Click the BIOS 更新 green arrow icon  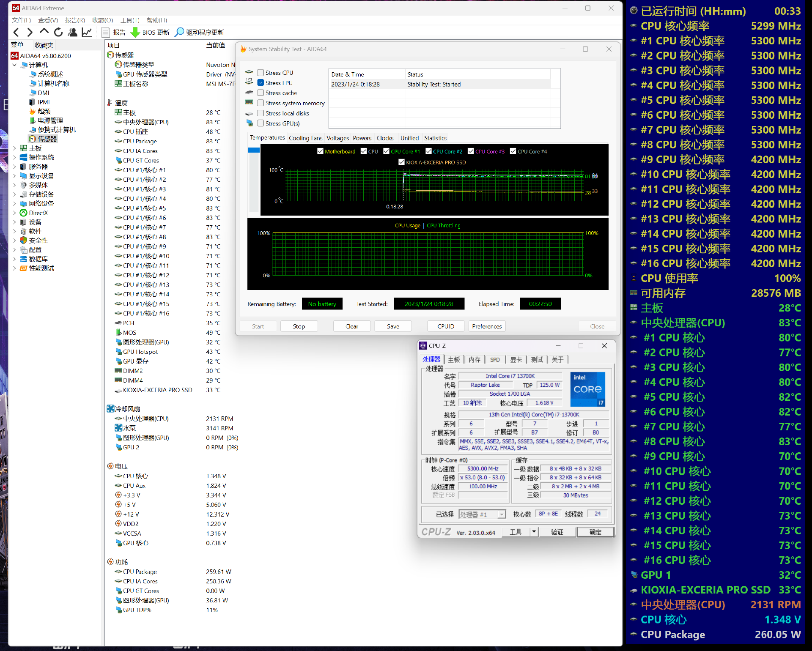click(x=135, y=32)
